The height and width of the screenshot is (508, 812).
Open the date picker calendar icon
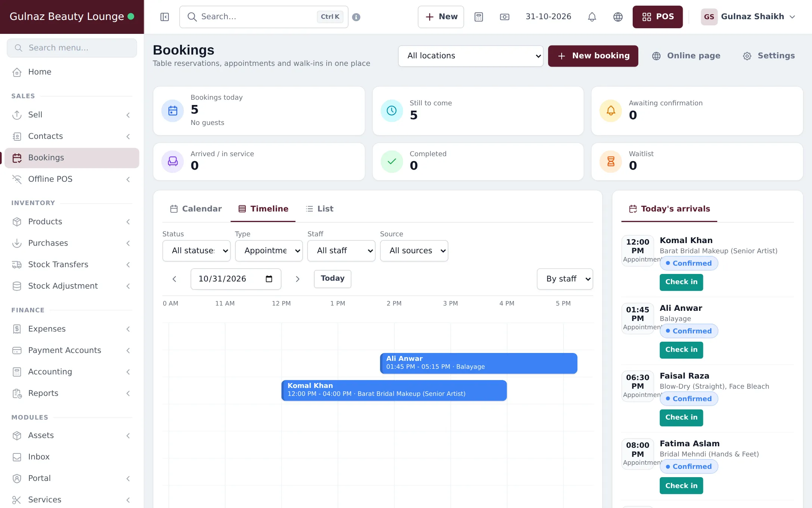pyautogui.click(x=269, y=279)
